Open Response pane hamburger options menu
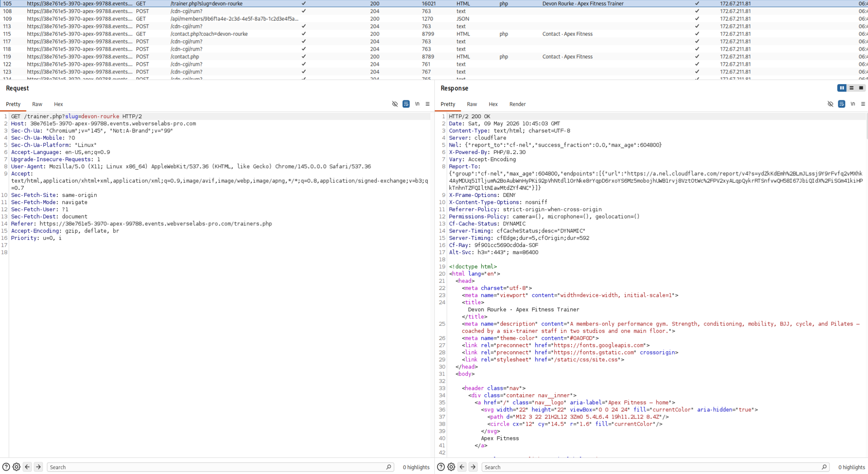Viewport: 868px width, 474px height. [863, 104]
